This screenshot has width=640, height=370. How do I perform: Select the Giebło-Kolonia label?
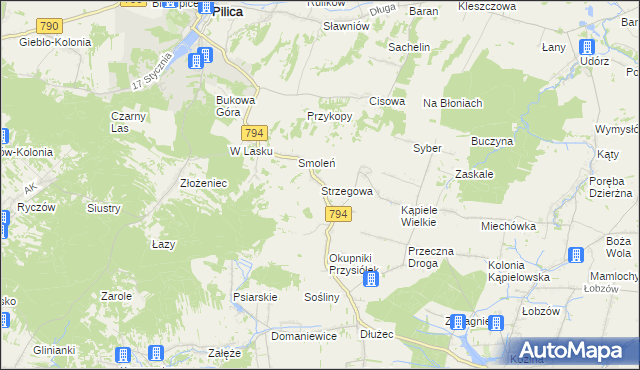click(x=55, y=42)
